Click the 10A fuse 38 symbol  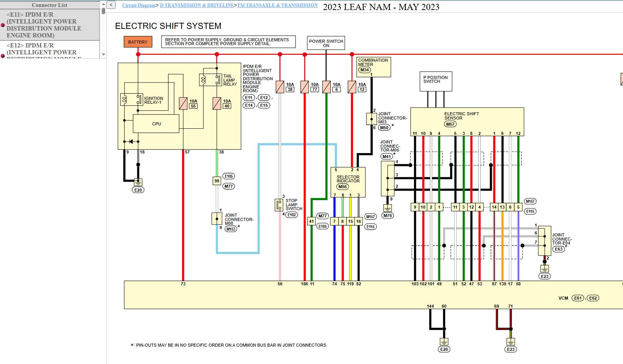click(x=280, y=87)
